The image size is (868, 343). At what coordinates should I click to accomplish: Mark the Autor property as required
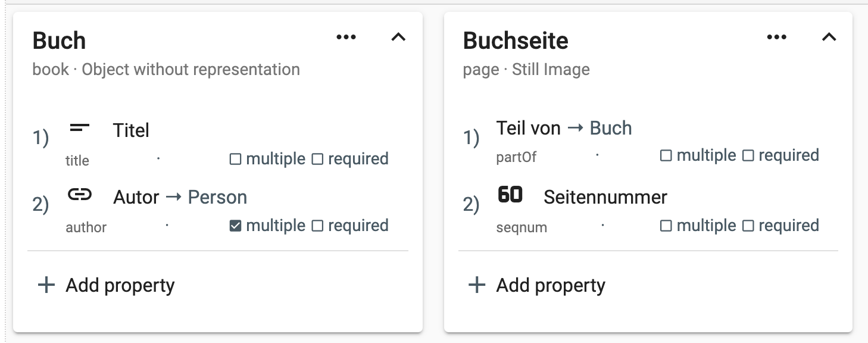point(318,226)
